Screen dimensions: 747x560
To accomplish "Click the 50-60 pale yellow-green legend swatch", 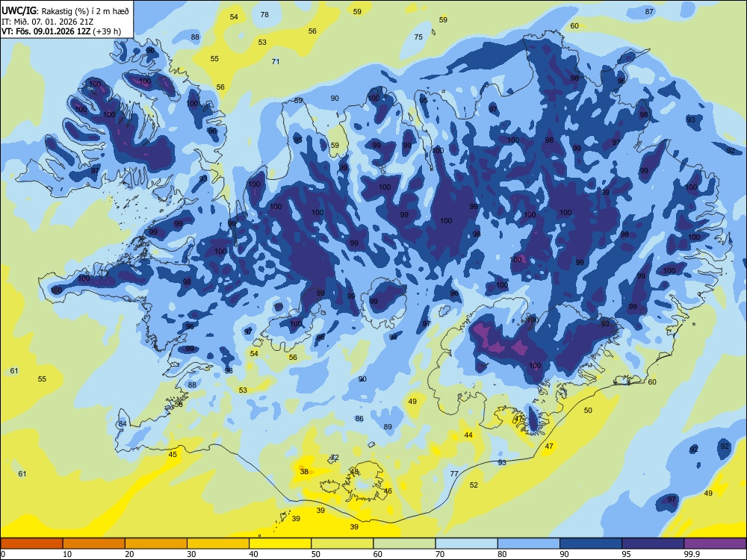I will tap(343, 544).
